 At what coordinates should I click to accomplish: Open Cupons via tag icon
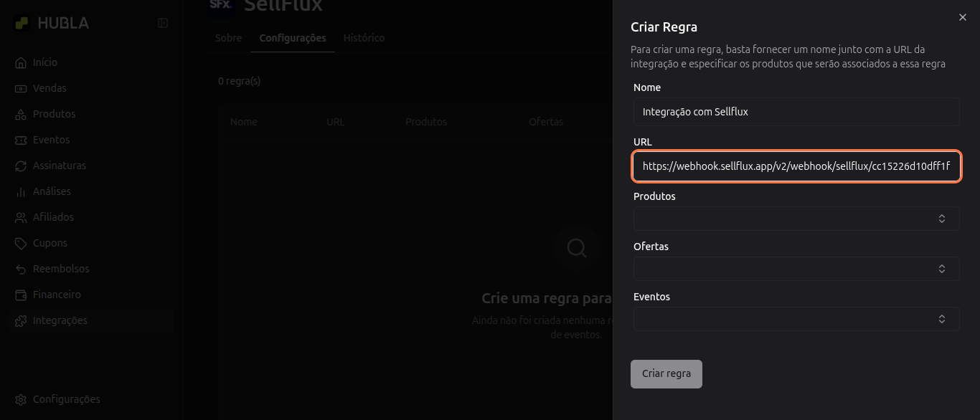[21, 243]
